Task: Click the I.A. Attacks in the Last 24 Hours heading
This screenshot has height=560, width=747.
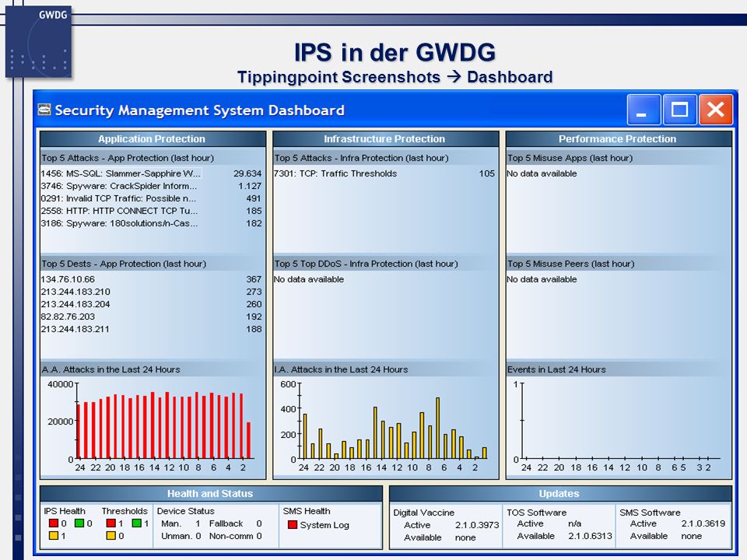Action: (x=341, y=369)
